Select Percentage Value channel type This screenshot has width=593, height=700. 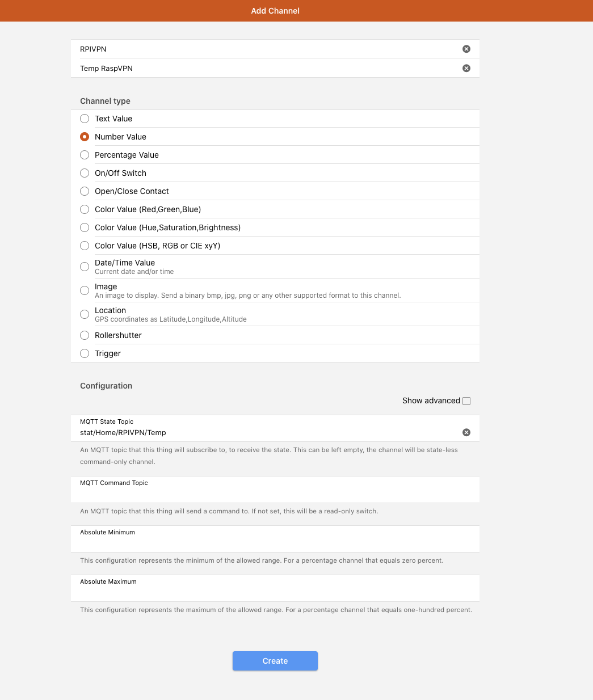point(85,155)
